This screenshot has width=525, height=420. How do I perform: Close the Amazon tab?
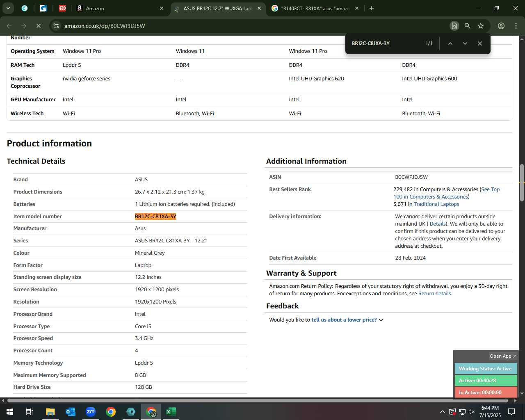pyautogui.click(x=162, y=8)
